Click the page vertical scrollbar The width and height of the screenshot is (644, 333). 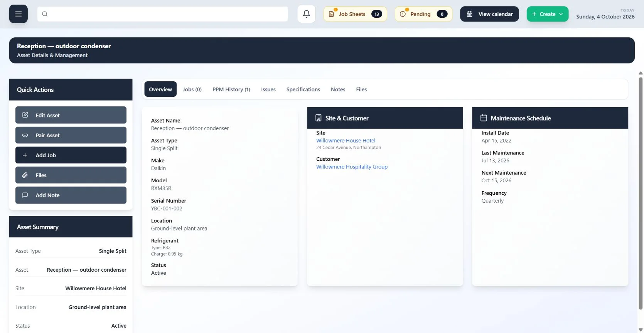coord(641,193)
